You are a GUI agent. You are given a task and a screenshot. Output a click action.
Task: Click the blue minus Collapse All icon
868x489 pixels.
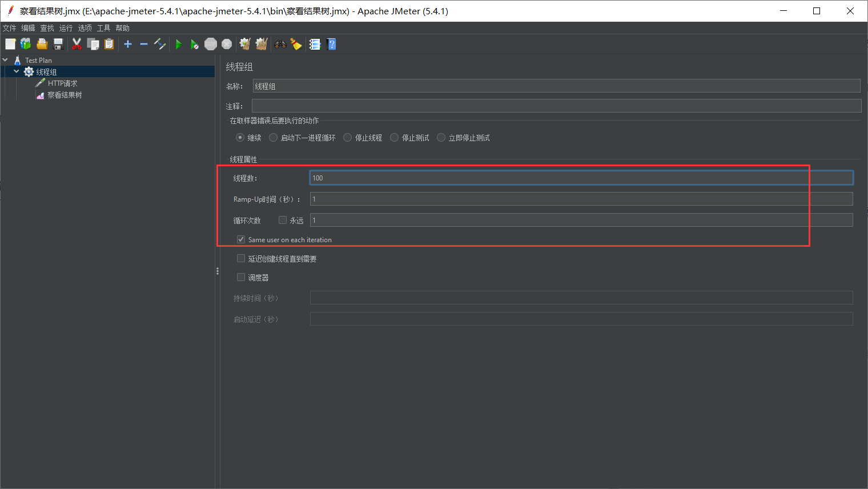tap(144, 44)
